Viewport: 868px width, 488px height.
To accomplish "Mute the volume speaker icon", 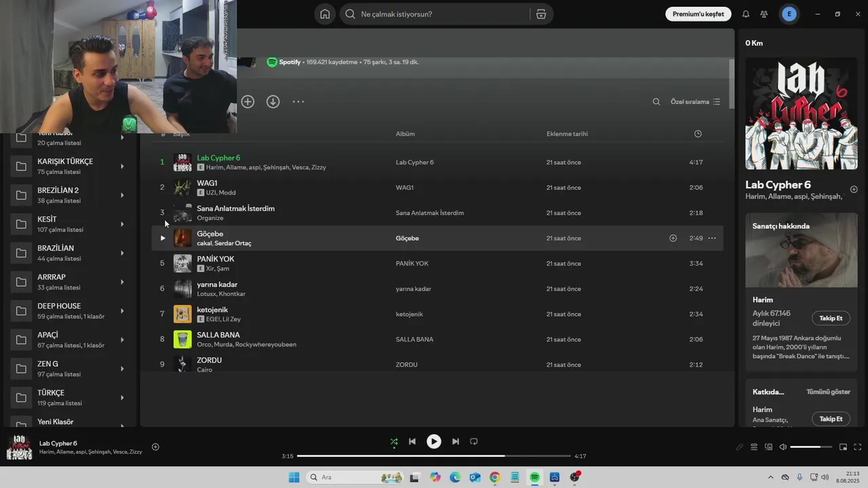I will tap(783, 447).
